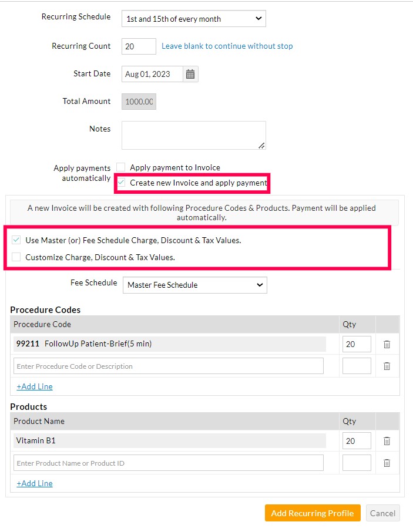The image size is (413, 532).
Task: Click the Cancel button
Action: 383,513
